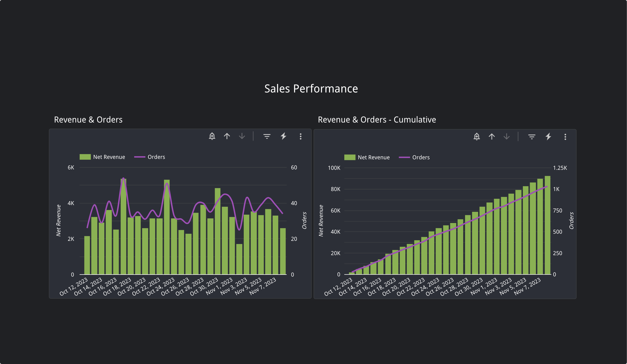The height and width of the screenshot is (364, 627).
Task: Select the Revenue & Orders - Cumulative title
Action: [x=377, y=120]
